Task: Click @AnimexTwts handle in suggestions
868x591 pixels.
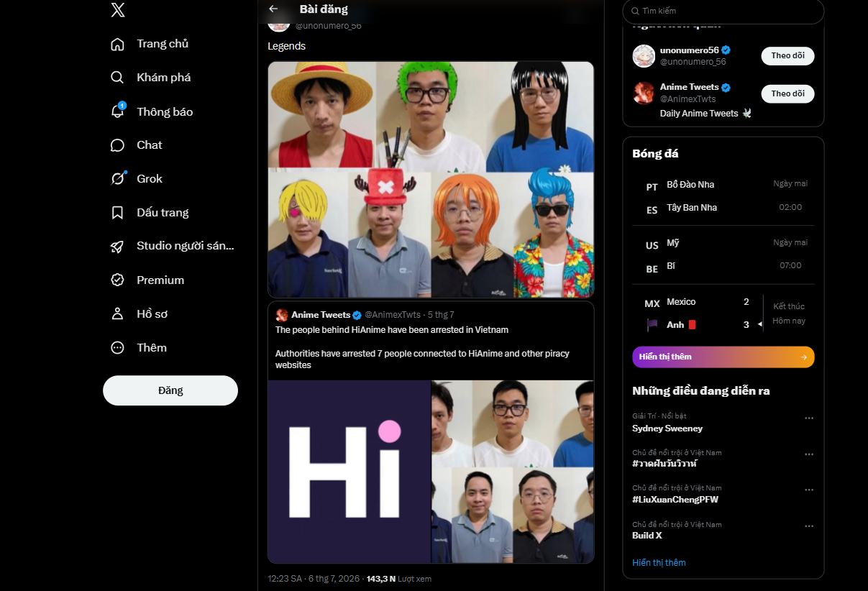Action: 688,99
